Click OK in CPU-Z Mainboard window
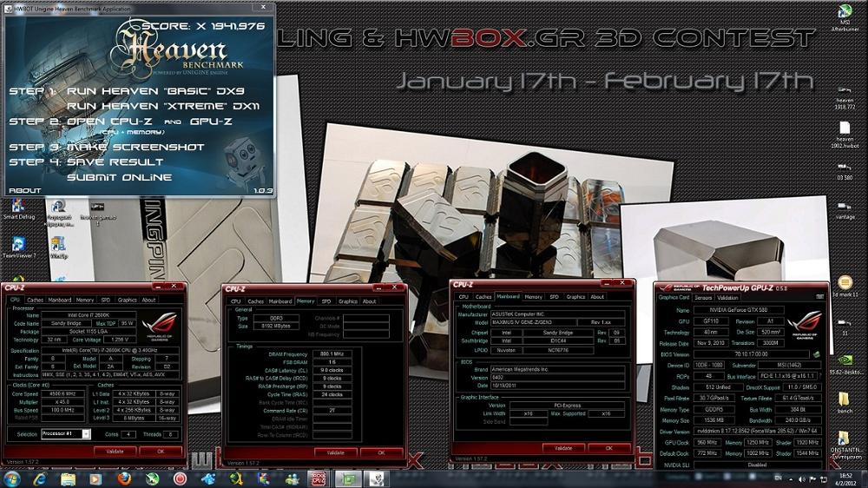This screenshot has height=488, width=868. point(609,448)
